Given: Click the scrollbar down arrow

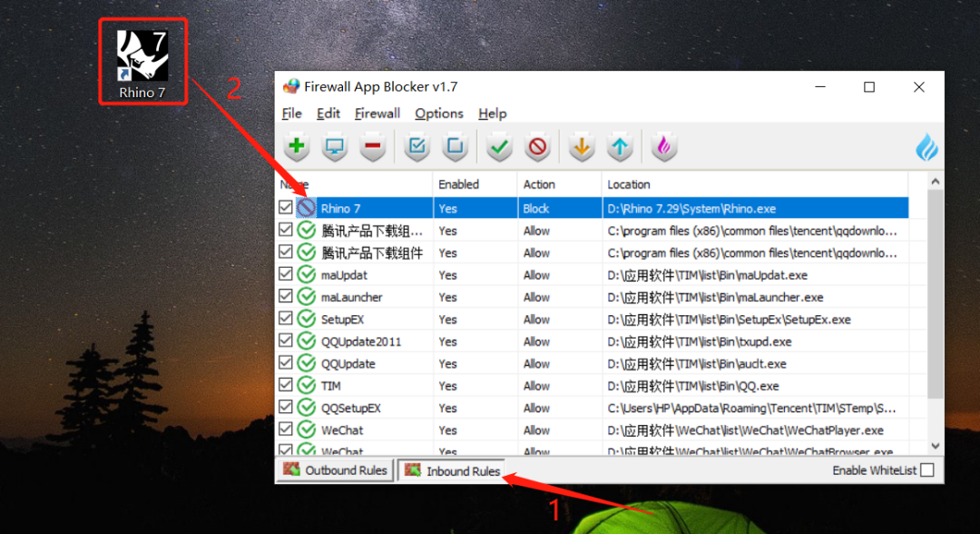Looking at the screenshot, I should (x=935, y=446).
